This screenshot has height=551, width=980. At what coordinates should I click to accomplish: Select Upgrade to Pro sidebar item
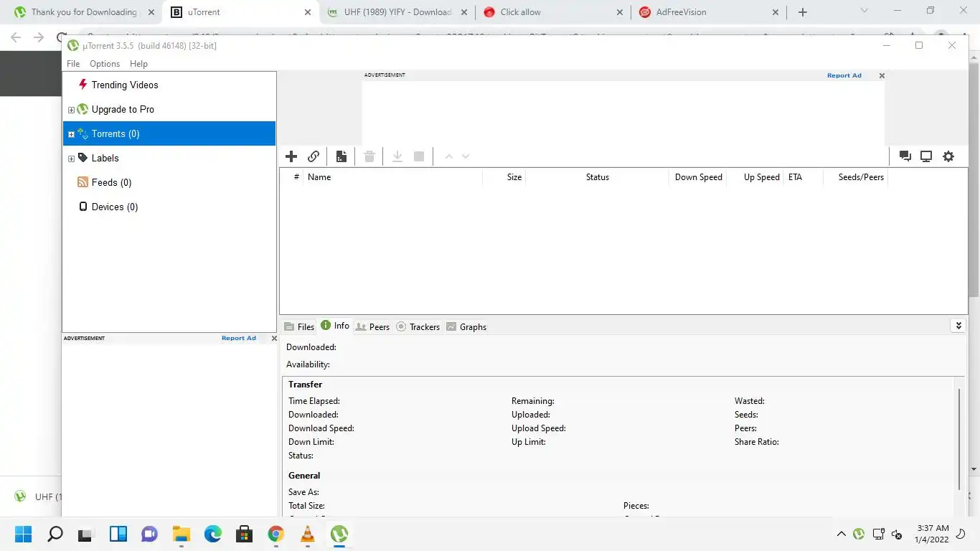coord(123,109)
